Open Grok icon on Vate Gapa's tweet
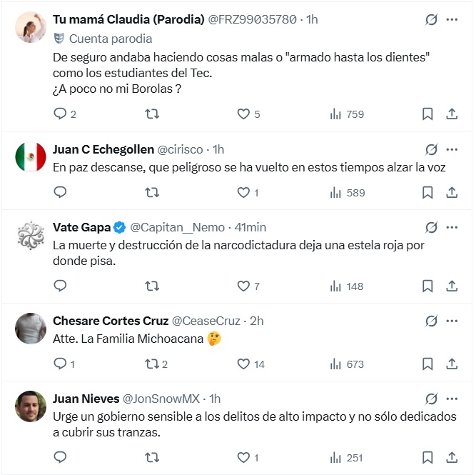Screen dimensions: 476x475 point(431,227)
